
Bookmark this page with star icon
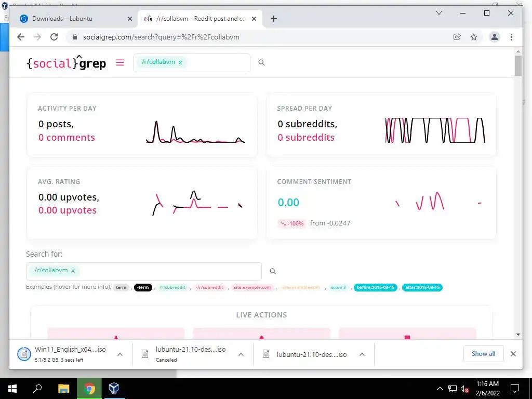pos(474,37)
